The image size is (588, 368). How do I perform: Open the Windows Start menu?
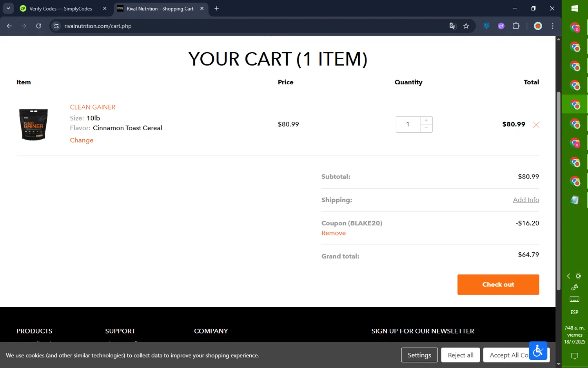pyautogui.click(x=575, y=8)
